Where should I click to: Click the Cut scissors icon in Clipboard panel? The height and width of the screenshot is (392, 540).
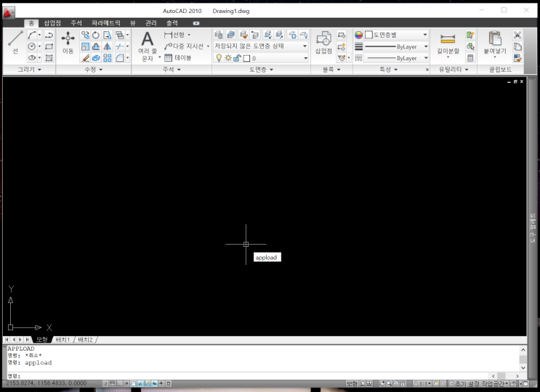517,35
